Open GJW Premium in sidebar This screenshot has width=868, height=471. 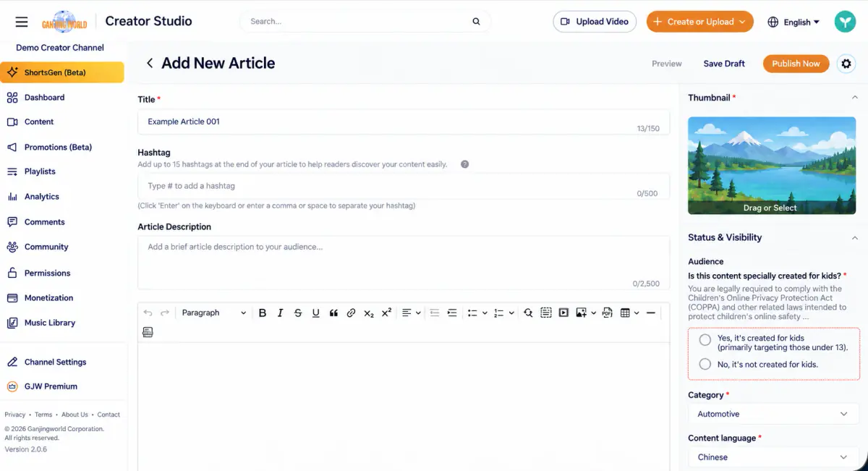[51, 386]
